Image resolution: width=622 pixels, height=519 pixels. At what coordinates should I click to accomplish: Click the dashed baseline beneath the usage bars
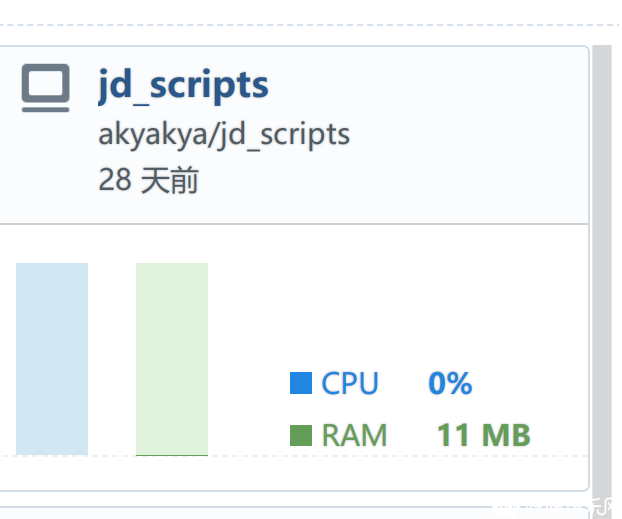[294, 456]
